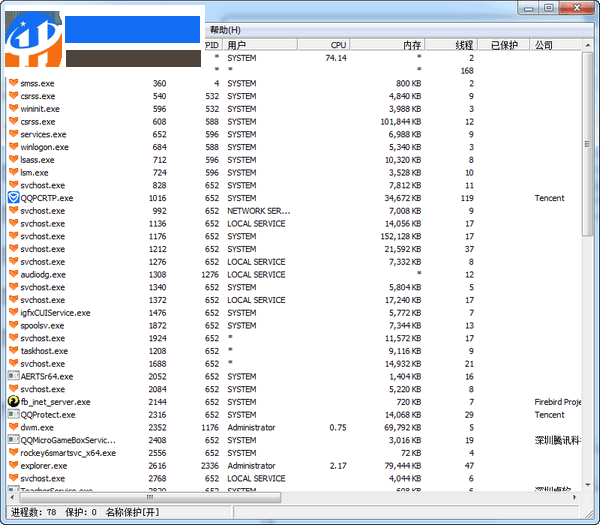
Task: Click the dwm.exe process icon
Action: point(13,427)
